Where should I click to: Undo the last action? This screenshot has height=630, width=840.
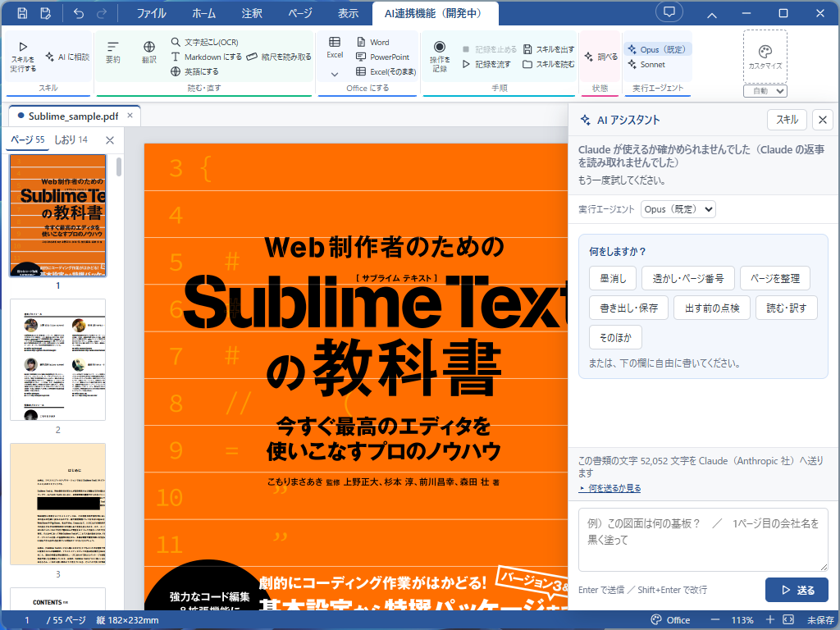[x=79, y=13]
